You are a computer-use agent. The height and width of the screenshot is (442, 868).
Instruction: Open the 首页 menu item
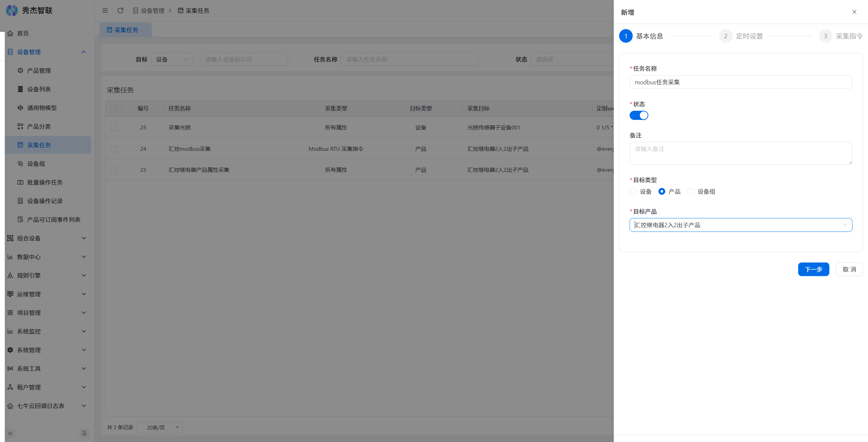click(x=23, y=33)
